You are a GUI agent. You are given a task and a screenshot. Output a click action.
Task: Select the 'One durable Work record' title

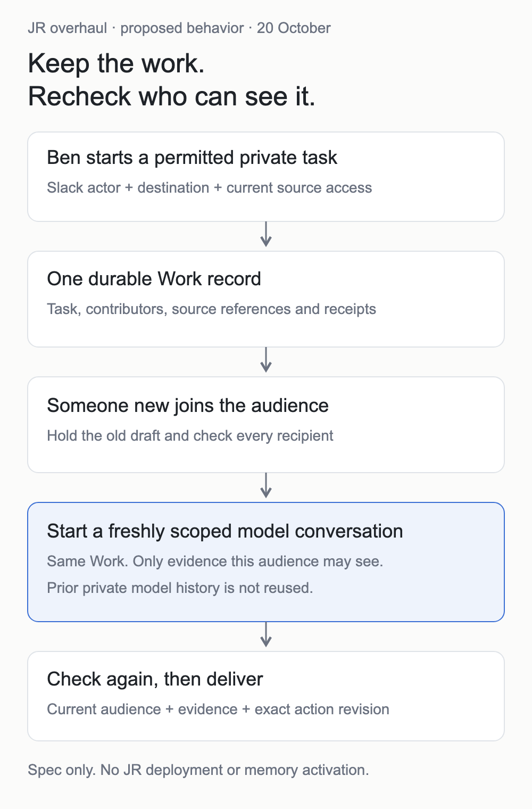tap(154, 279)
